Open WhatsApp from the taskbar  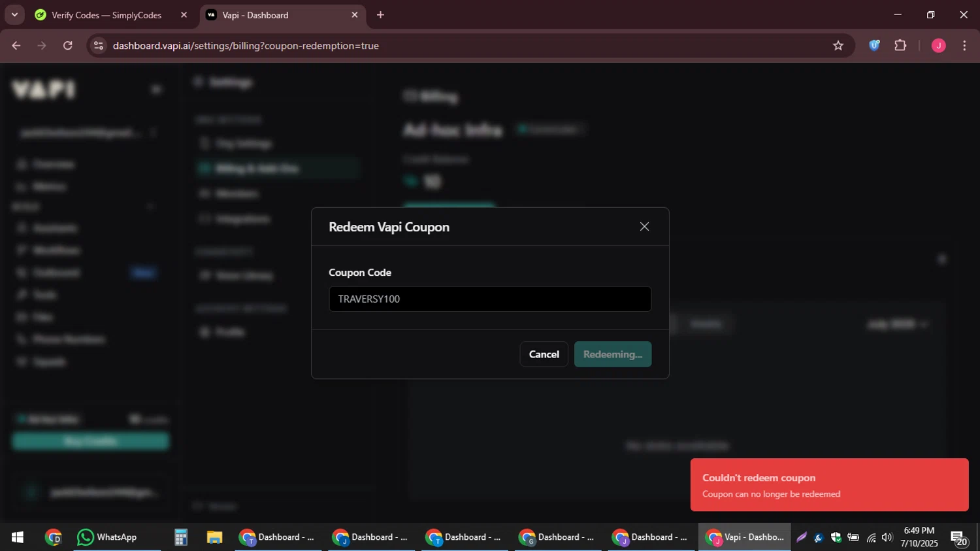(116, 537)
